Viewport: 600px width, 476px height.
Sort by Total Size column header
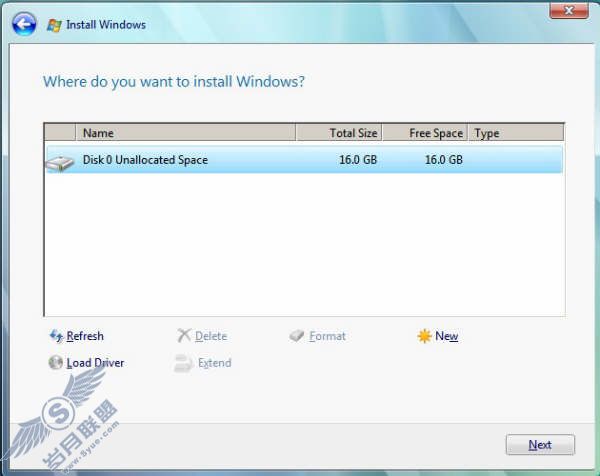point(339,133)
